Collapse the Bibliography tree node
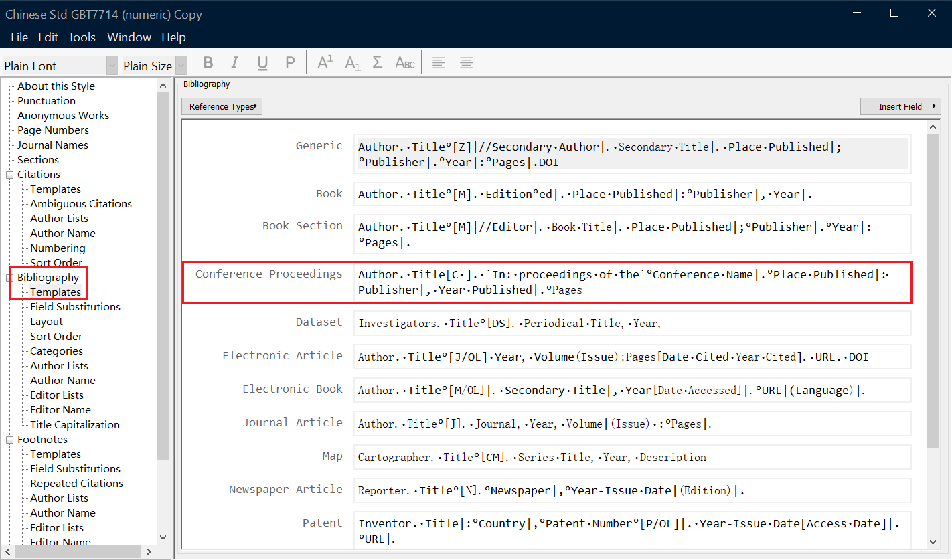The width and height of the screenshot is (952, 560). tap(10, 278)
